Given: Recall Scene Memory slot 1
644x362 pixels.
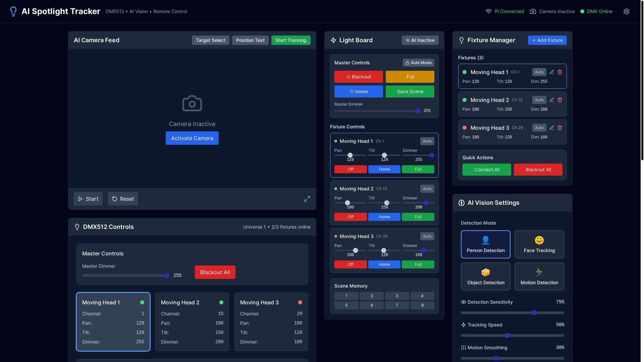Looking at the screenshot, I should coord(346,296).
